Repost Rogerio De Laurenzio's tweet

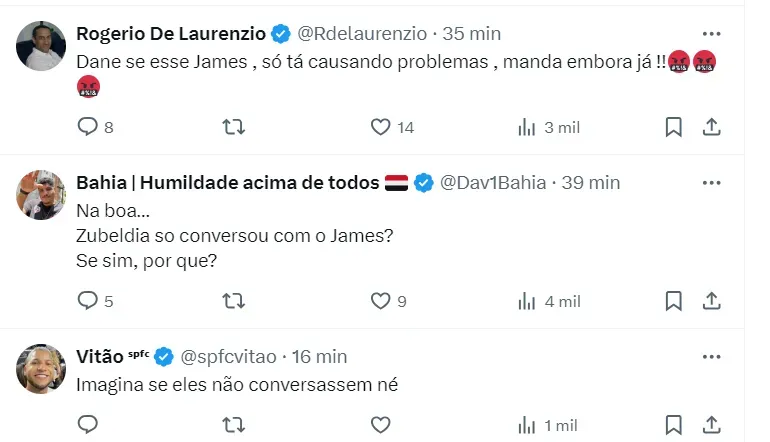pyautogui.click(x=233, y=127)
